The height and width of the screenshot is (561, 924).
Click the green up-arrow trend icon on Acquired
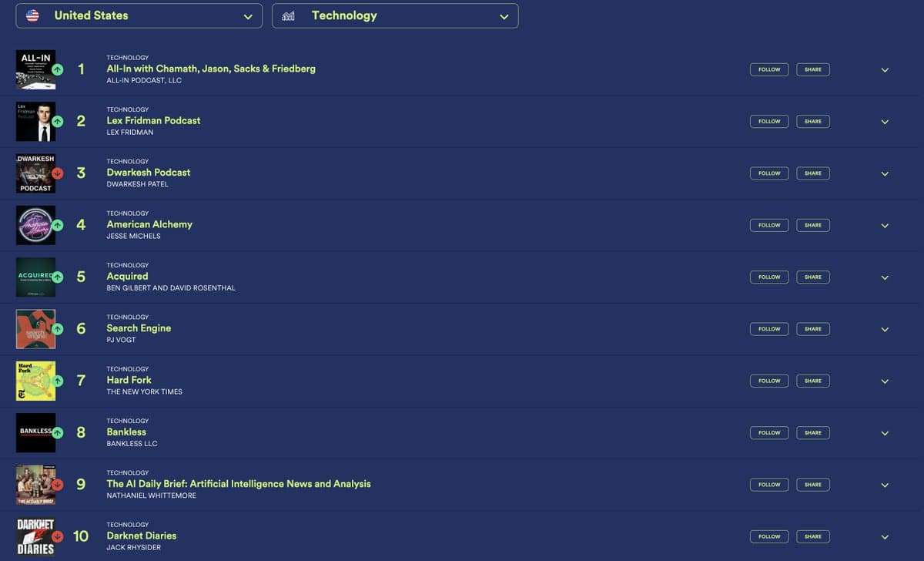point(57,277)
